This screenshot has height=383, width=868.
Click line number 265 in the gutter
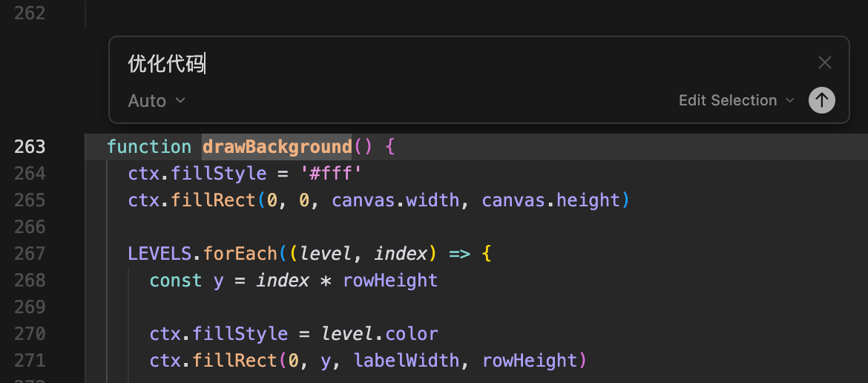(30, 200)
